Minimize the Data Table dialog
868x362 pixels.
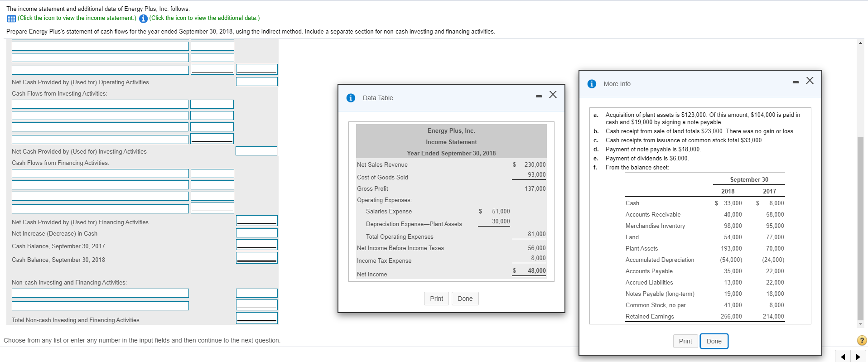point(539,96)
